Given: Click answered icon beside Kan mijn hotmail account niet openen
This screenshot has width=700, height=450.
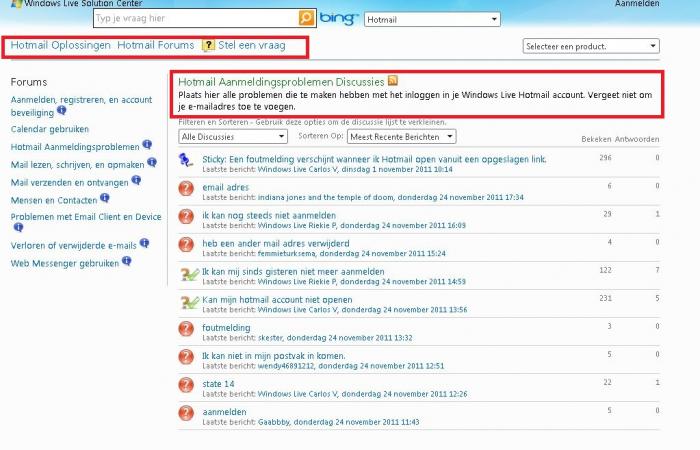Looking at the screenshot, I should (189, 302).
